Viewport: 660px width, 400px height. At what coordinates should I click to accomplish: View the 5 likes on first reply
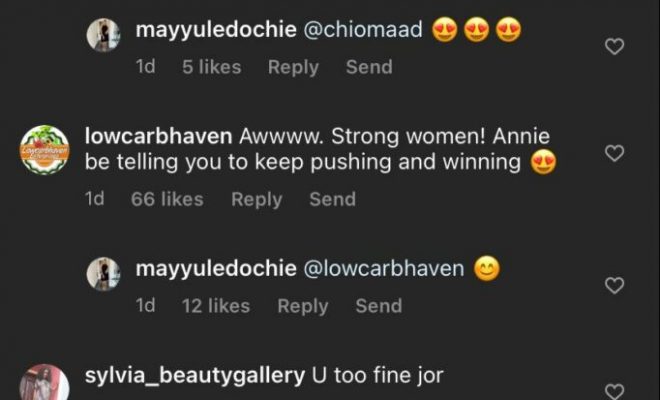tap(211, 67)
